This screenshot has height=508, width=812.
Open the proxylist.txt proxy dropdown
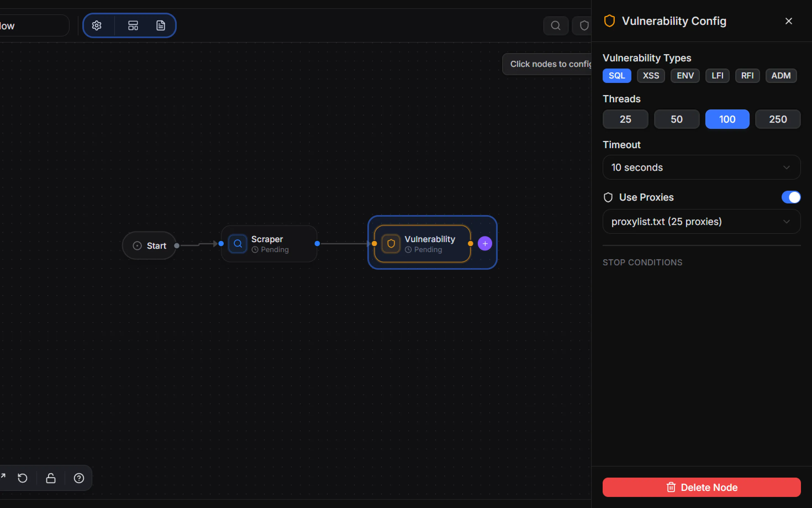(x=702, y=221)
